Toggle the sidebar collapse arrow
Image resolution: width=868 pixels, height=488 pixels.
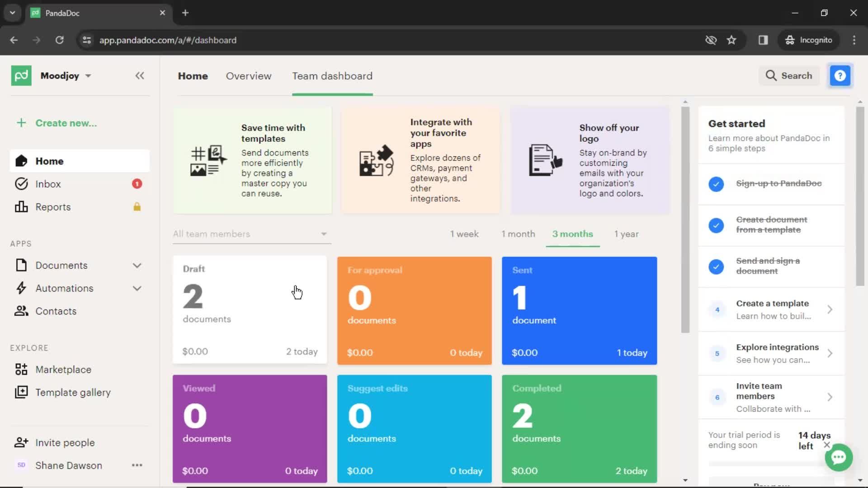click(x=140, y=75)
